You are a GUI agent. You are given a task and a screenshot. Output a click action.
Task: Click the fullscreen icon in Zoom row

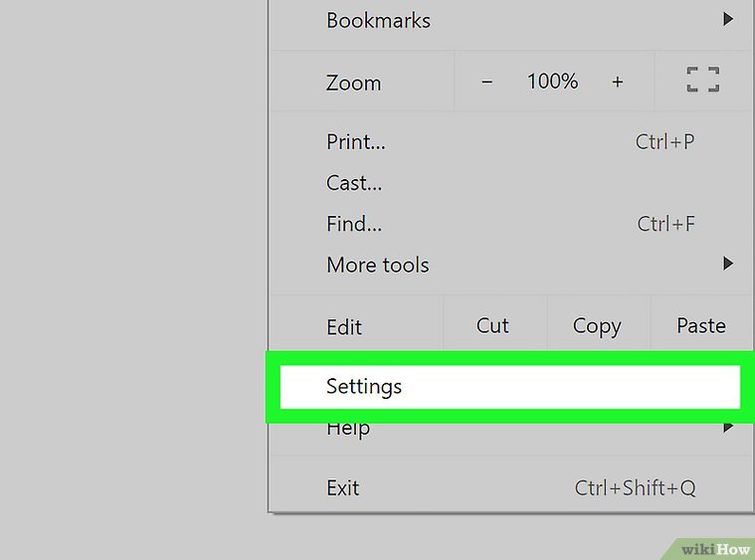point(703,82)
